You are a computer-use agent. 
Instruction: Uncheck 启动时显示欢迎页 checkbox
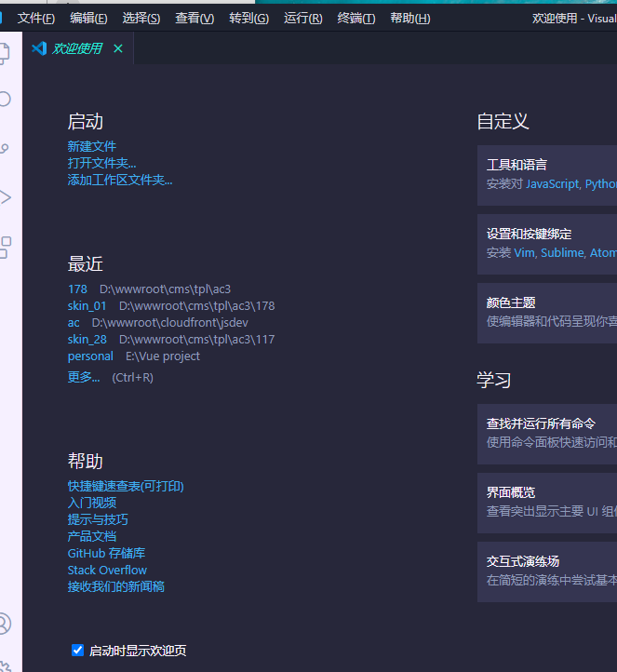pyautogui.click(x=77, y=651)
